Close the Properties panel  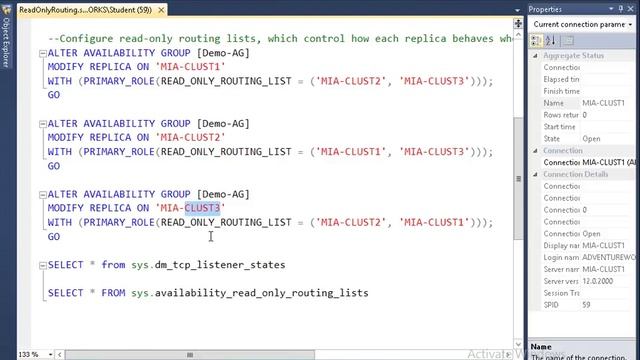pos(631,9)
